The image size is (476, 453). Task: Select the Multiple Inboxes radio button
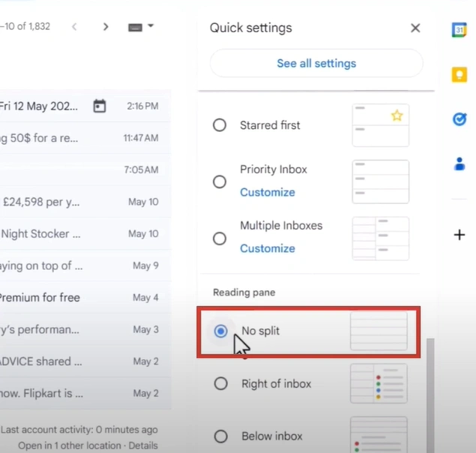coord(220,238)
